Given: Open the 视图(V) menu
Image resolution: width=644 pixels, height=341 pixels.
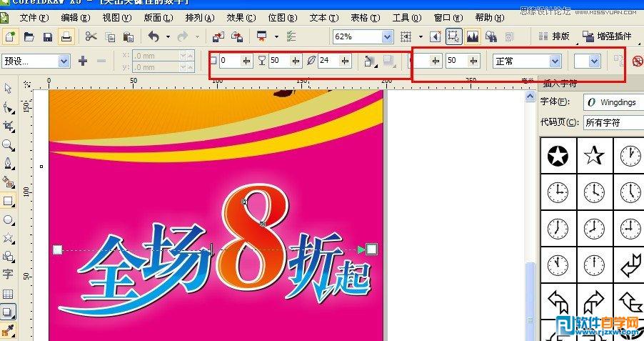Looking at the screenshot, I should click(117, 18).
